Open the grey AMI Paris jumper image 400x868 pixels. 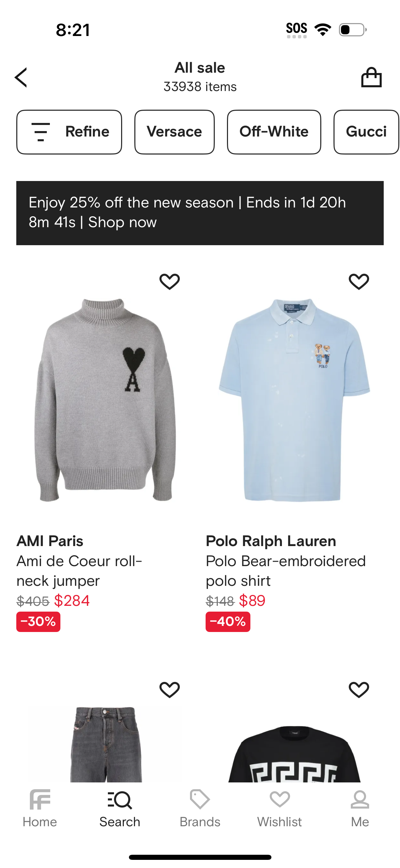coord(105,400)
